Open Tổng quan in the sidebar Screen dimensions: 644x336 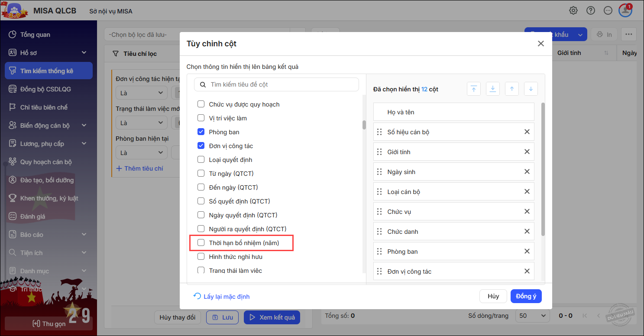(35, 35)
